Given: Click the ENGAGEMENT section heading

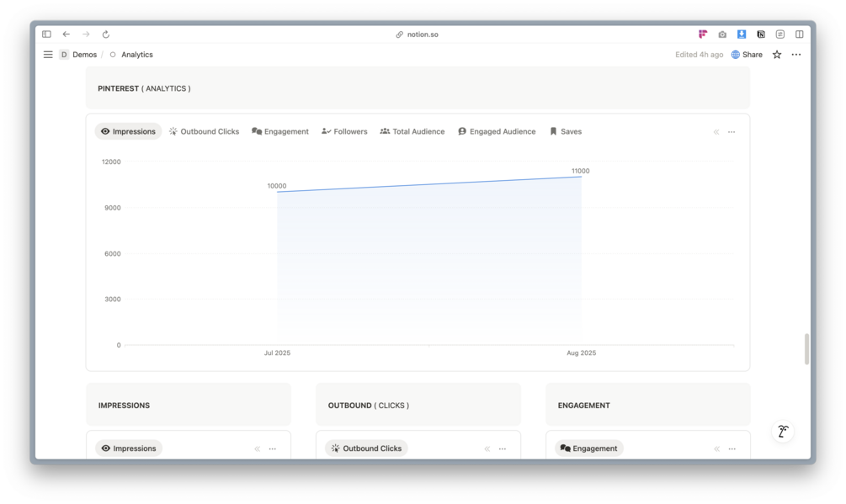Looking at the screenshot, I should click(x=584, y=406).
